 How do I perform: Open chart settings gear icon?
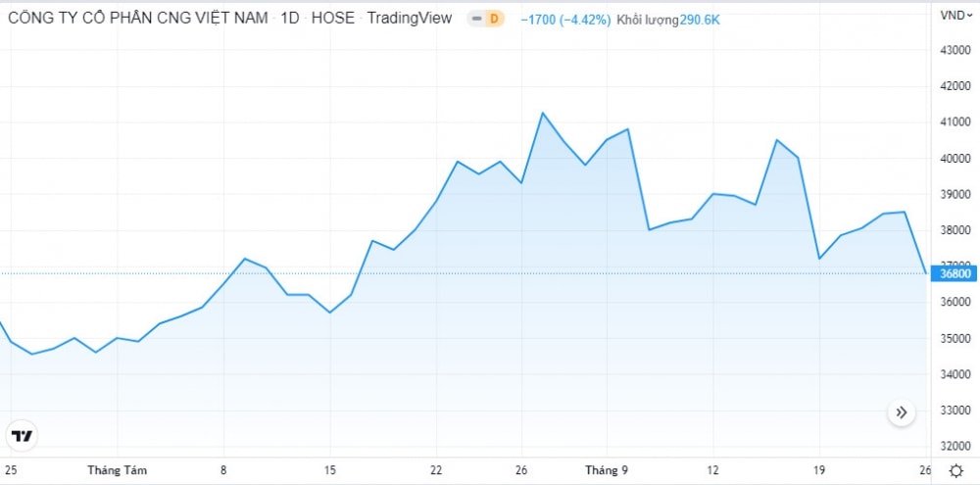955,470
